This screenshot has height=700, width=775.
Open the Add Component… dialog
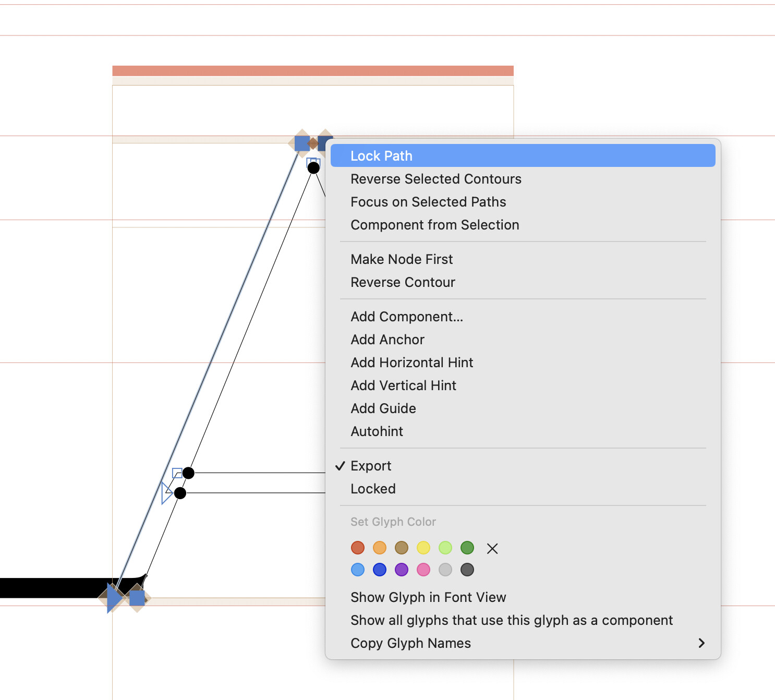tap(406, 317)
